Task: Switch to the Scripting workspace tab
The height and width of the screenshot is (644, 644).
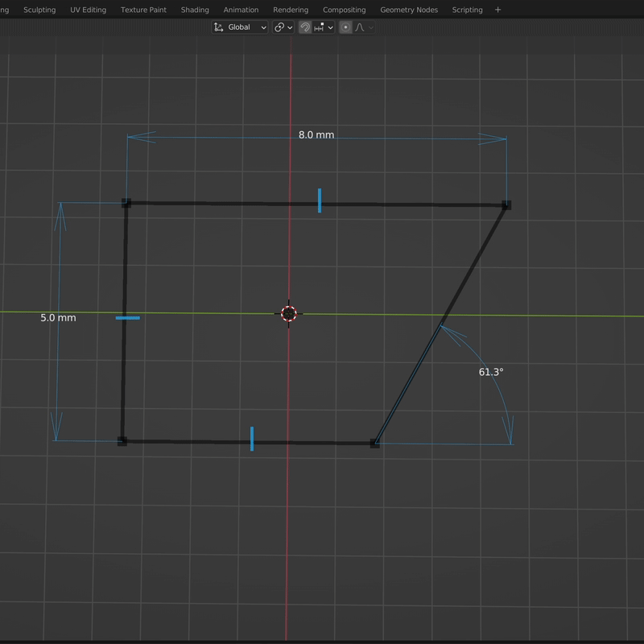Action: [x=467, y=10]
